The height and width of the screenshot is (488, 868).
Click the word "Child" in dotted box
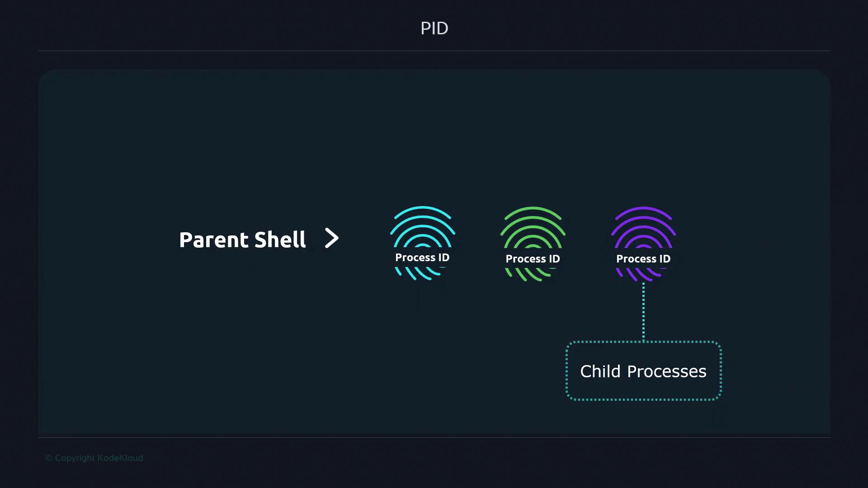pyautogui.click(x=600, y=371)
